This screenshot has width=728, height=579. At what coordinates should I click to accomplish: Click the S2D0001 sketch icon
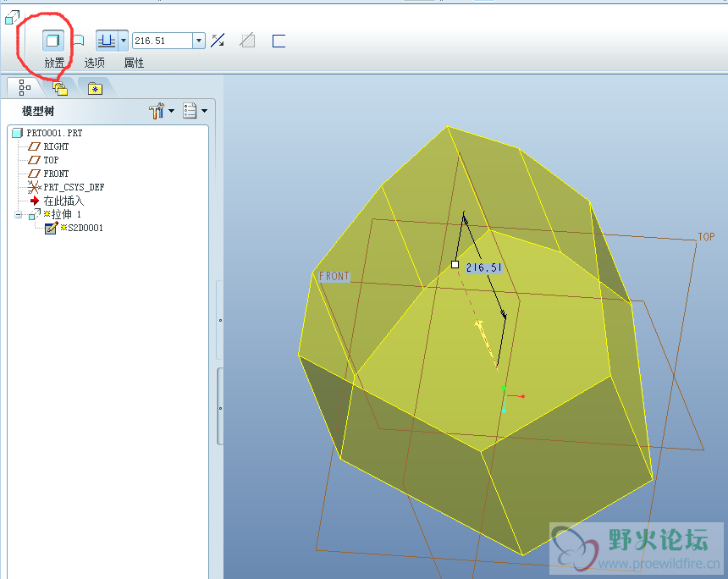tap(51, 228)
